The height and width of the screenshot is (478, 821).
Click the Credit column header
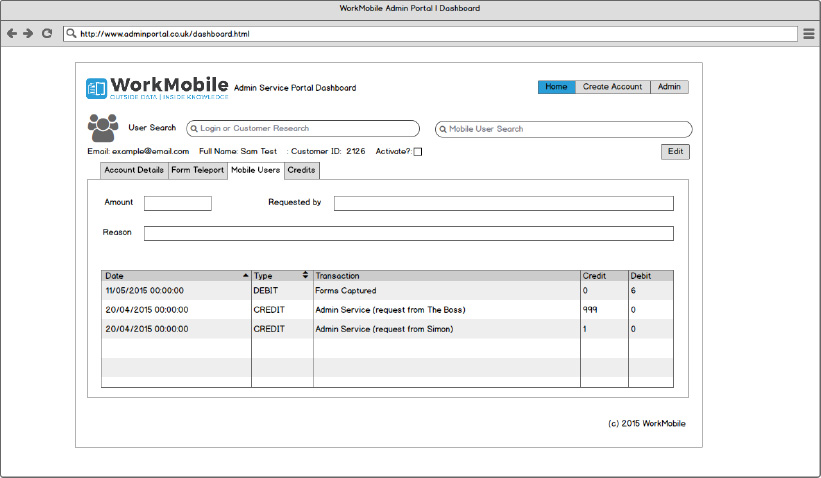click(604, 275)
